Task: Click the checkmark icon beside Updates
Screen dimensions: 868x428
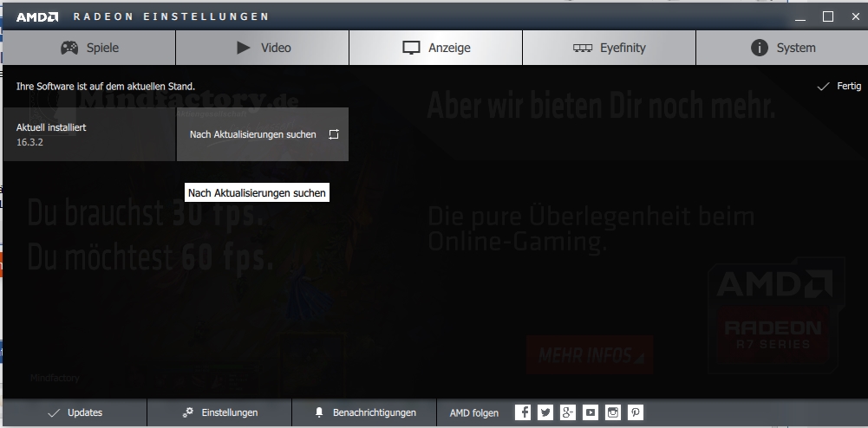Action: point(54,412)
